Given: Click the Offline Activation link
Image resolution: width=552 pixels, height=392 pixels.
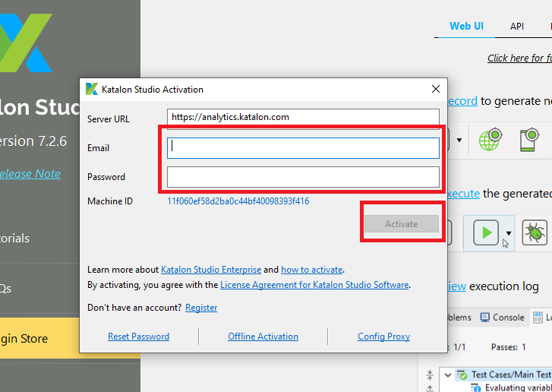Looking at the screenshot, I should click(263, 337).
